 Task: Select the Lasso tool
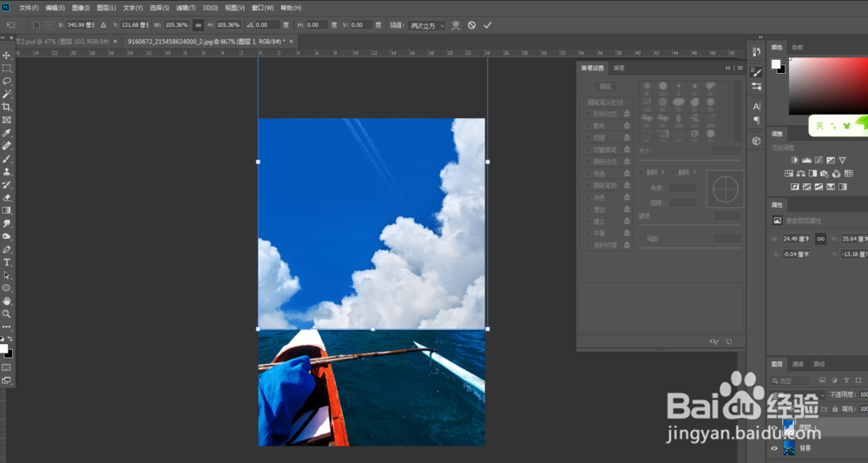pyautogui.click(x=7, y=81)
